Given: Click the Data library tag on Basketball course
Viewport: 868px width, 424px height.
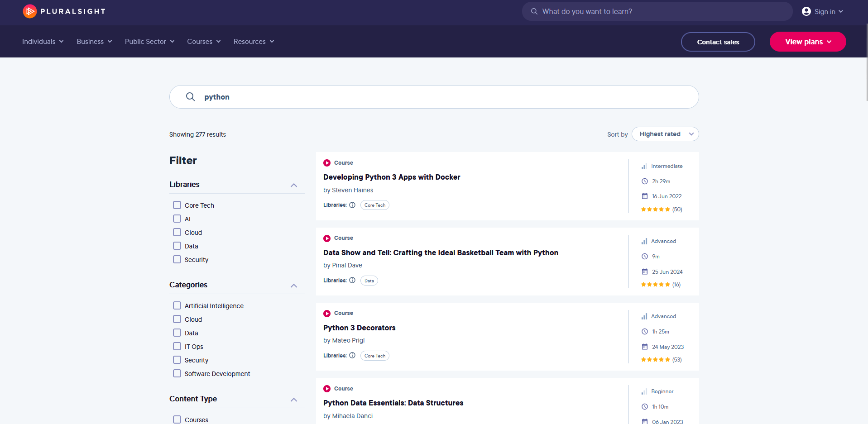Looking at the screenshot, I should (369, 281).
